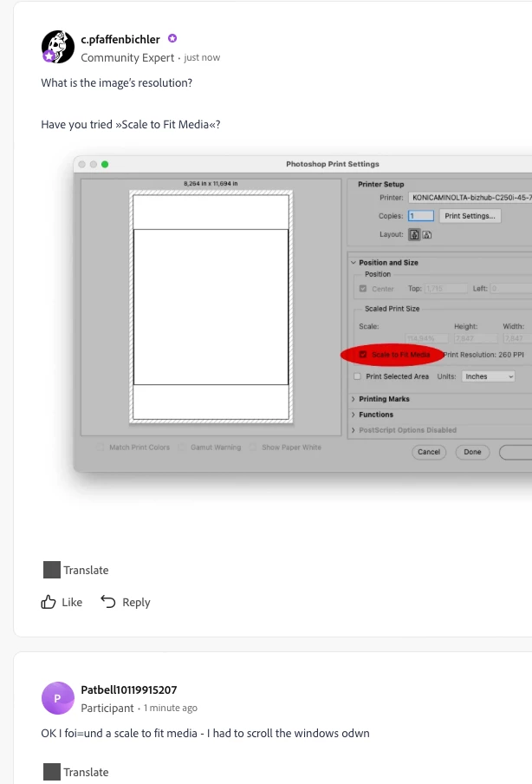Click the green zoom button of Print Settings

point(105,164)
